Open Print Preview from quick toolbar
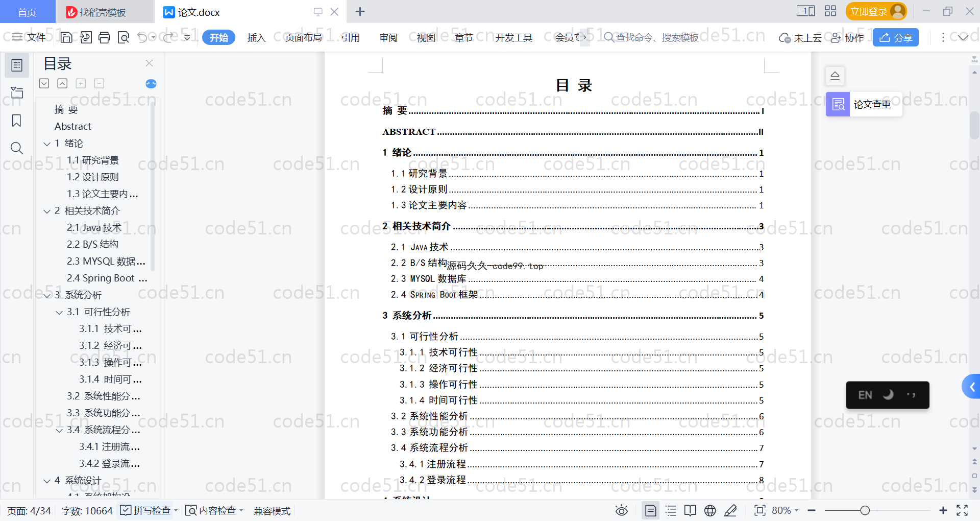Image resolution: width=980 pixels, height=521 pixels. point(124,37)
